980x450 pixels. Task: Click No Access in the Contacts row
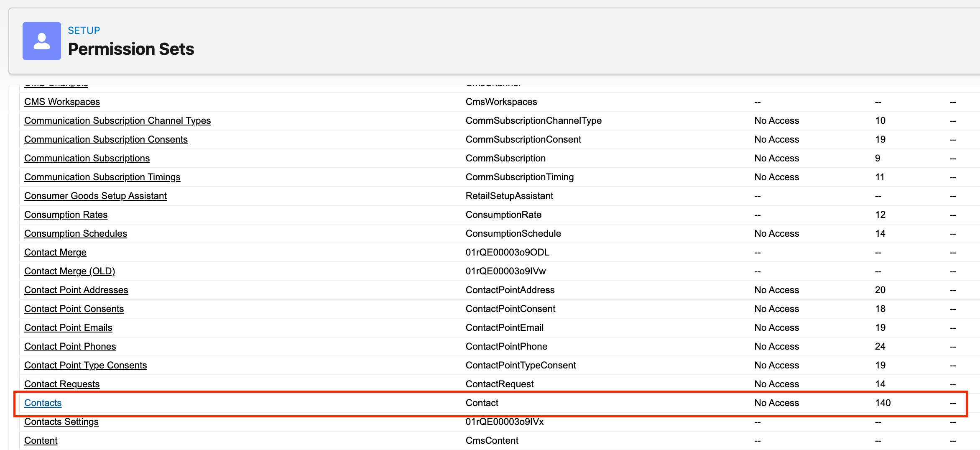(777, 403)
